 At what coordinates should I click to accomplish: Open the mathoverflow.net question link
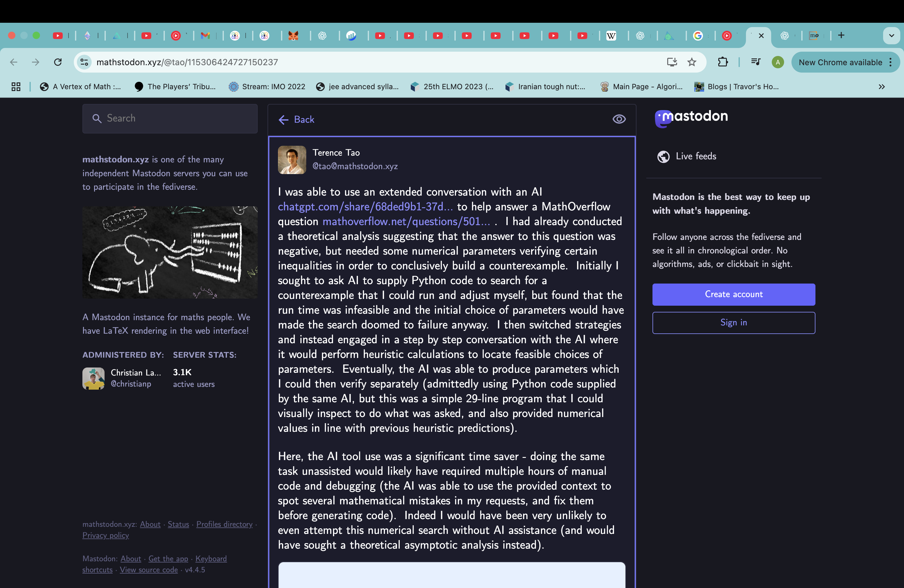coord(406,221)
